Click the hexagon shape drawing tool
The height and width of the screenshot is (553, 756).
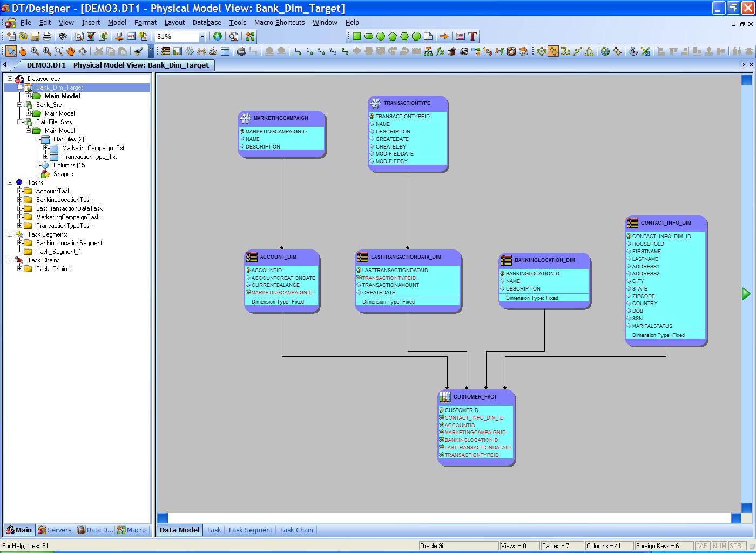[x=405, y=36]
